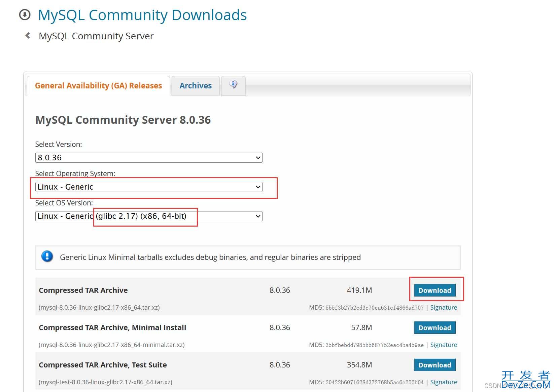The image size is (554, 392).
Task: Open Signature link for the 419.1M archive
Action: click(x=444, y=308)
